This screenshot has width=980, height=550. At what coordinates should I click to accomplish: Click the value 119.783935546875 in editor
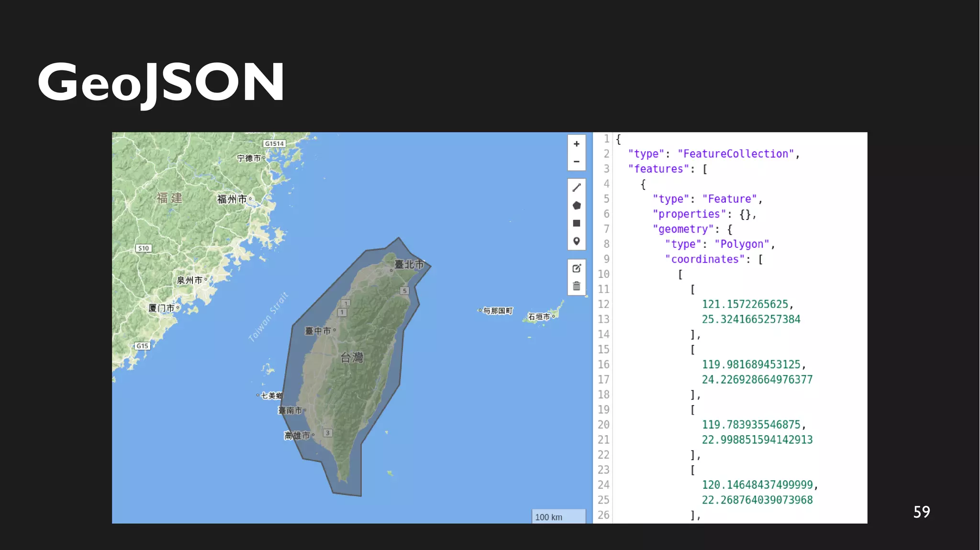(x=751, y=425)
